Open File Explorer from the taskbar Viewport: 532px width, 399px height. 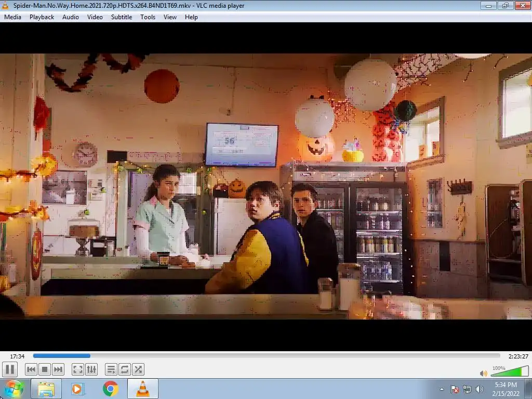pyautogui.click(x=46, y=389)
